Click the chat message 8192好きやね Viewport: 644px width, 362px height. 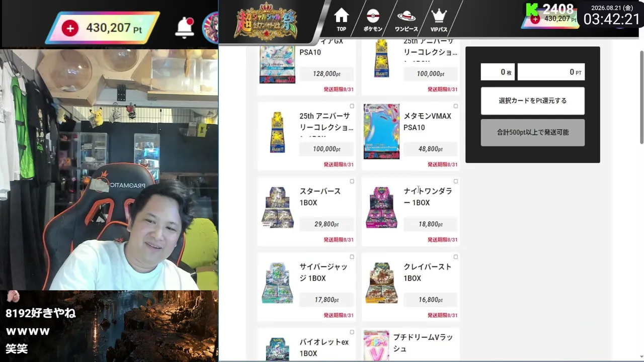click(41, 313)
